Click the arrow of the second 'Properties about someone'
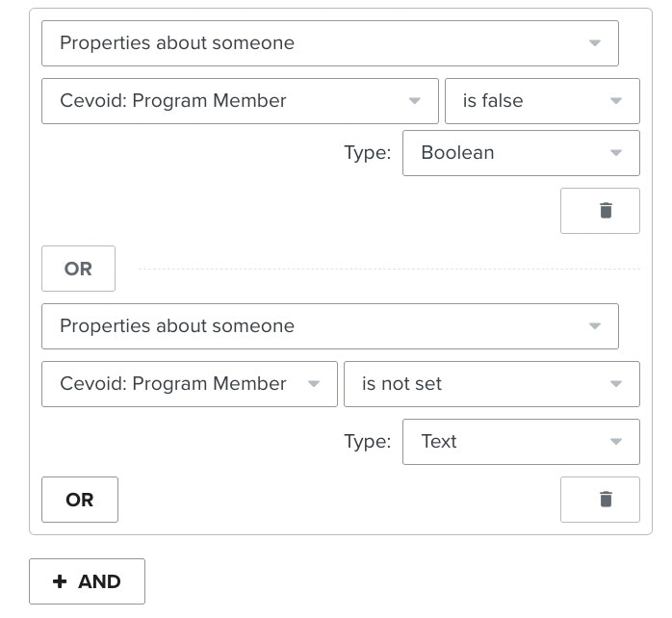The width and height of the screenshot is (672, 618). pos(594,326)
